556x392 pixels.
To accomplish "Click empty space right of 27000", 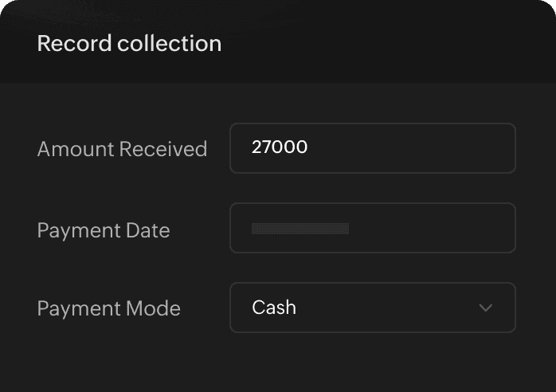I will tap(414, 148).
